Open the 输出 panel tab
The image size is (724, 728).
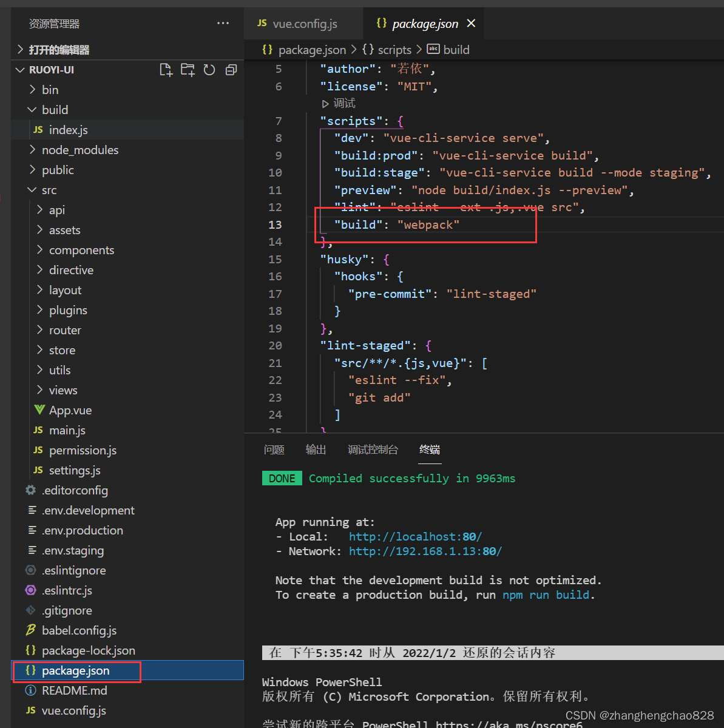(x=316, y=450)
